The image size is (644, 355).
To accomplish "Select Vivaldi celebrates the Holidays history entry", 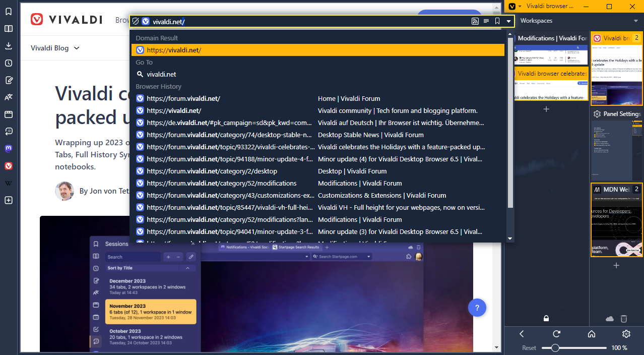I will point(318,147).
